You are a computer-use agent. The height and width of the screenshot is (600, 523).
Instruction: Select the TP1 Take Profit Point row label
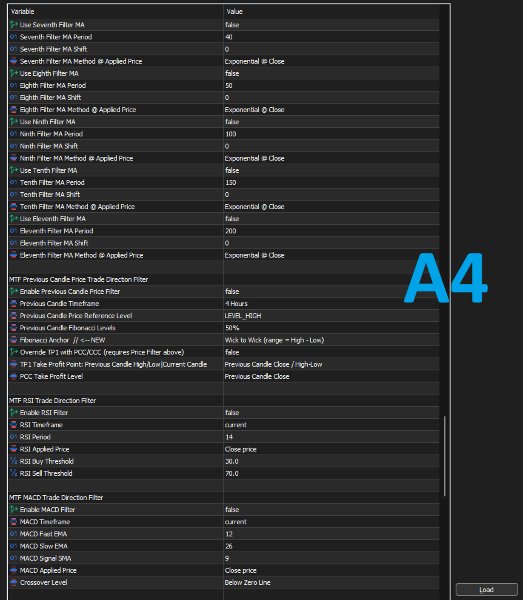113,364
